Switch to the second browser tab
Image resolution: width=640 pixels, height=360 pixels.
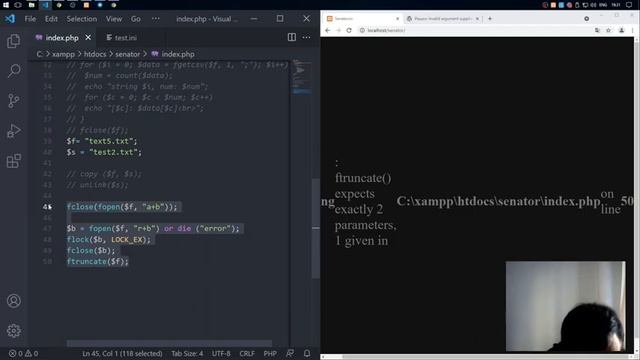(x=443, y=19)
